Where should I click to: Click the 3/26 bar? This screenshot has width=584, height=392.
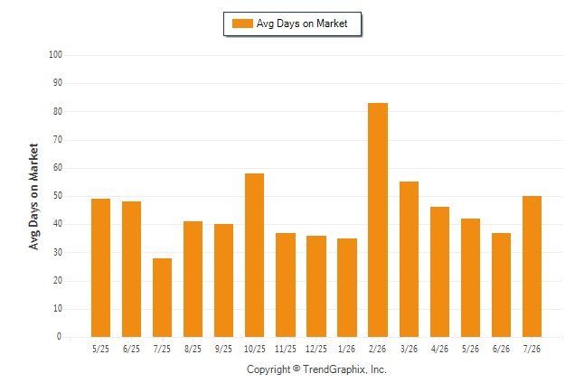(x=409, y=259)
